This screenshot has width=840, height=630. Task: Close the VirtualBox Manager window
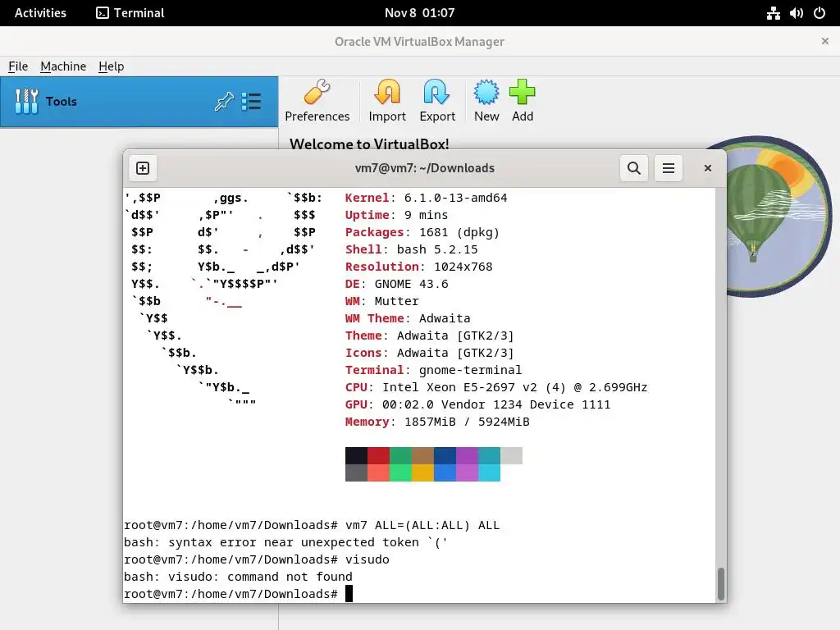(x=825, y=41)
